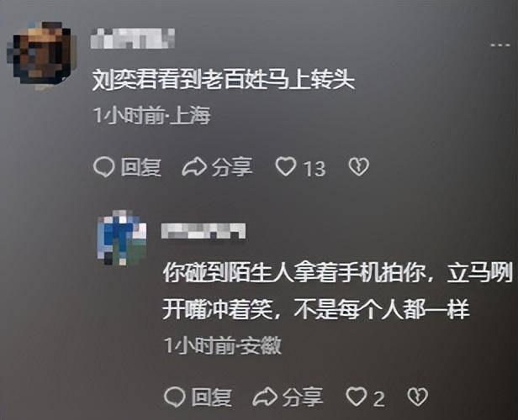The width and height of the screenshot is (518, 420).
Task: Tap 回复 text under the nested reply
Action: coord(211,396)
